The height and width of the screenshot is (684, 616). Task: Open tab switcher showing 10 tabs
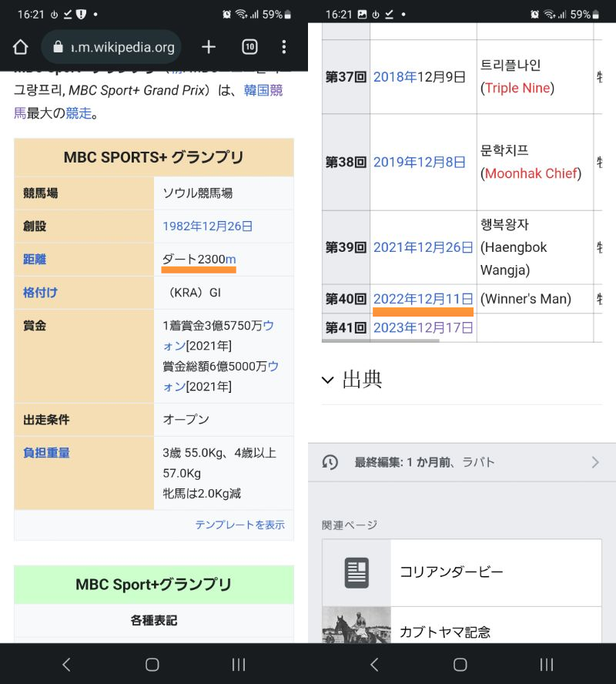(249, 47)
